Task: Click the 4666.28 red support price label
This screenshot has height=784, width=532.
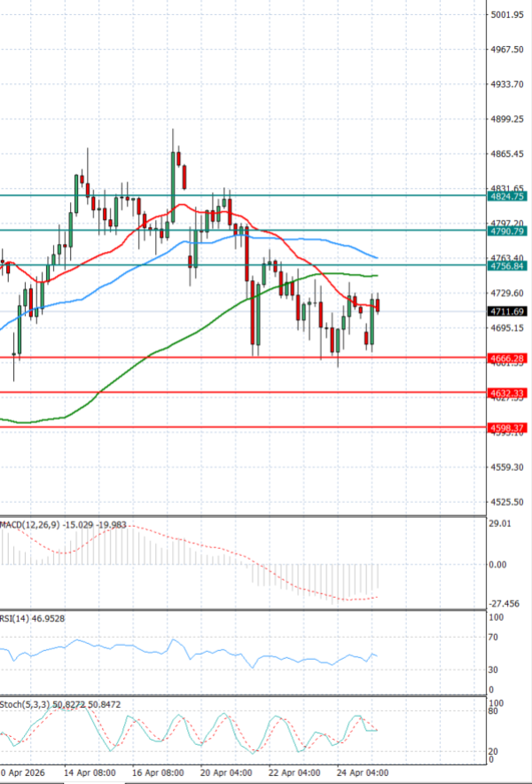Action: click(507, 357)
